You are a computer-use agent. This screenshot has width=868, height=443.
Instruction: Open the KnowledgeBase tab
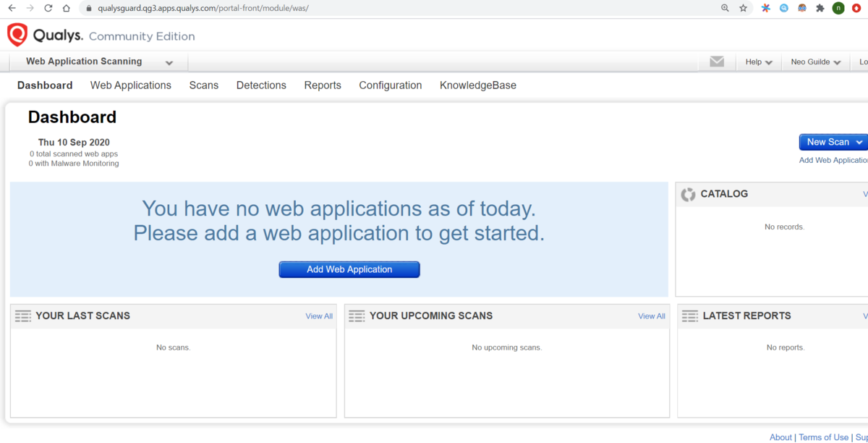pyautogui.click(x=478, y=85)
